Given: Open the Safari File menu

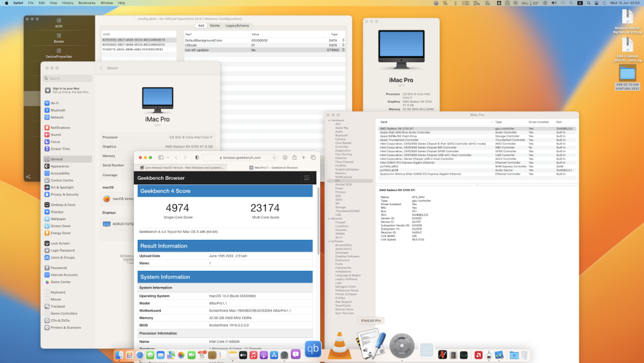Looking at the screenshot, I should point(31,3).
